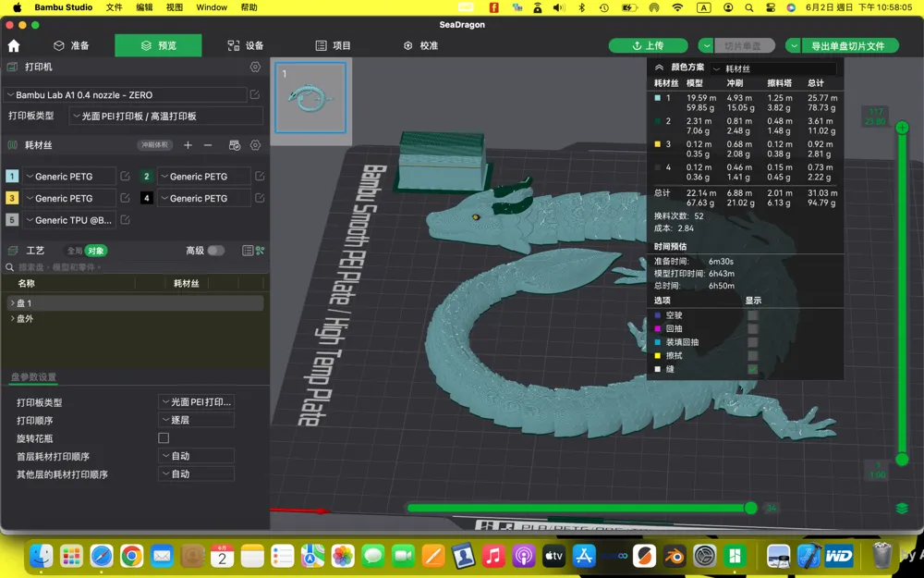The height and width of the screenshot is (578, 924).
Task: Click the search magnifier in object list
Action: point(10,267)
